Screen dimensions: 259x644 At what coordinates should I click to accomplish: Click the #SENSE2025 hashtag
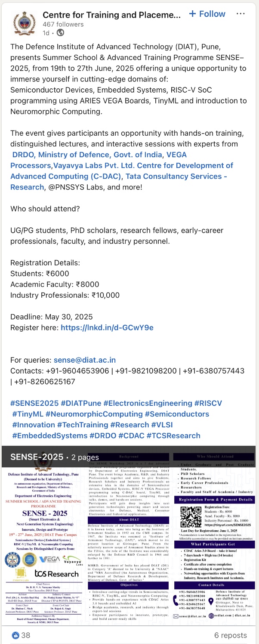(34, 403)
